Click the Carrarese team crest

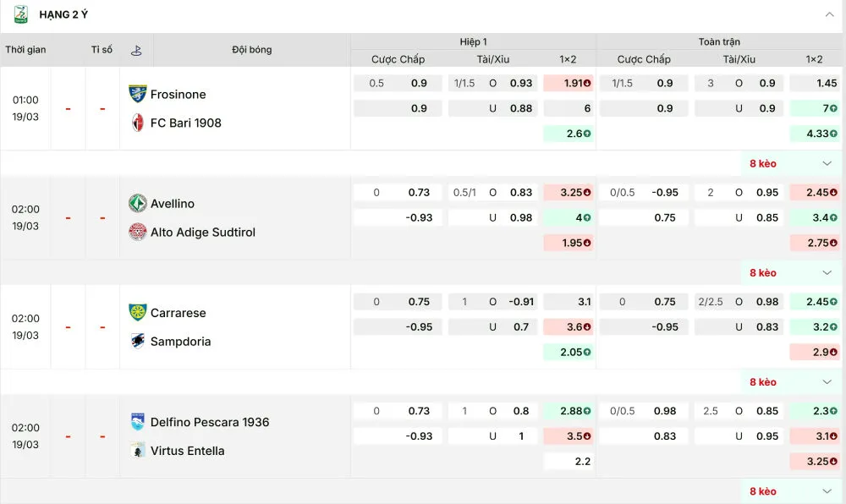137,313
